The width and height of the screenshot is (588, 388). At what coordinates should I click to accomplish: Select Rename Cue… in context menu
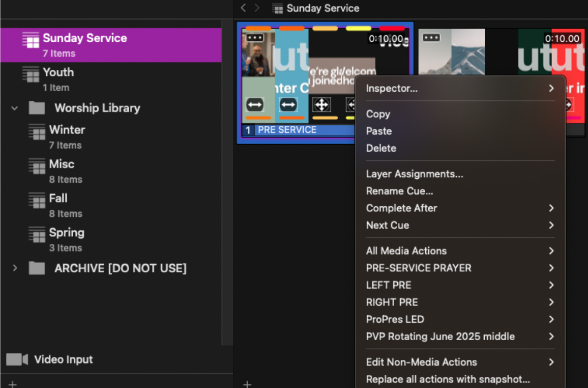pos(399,191)
